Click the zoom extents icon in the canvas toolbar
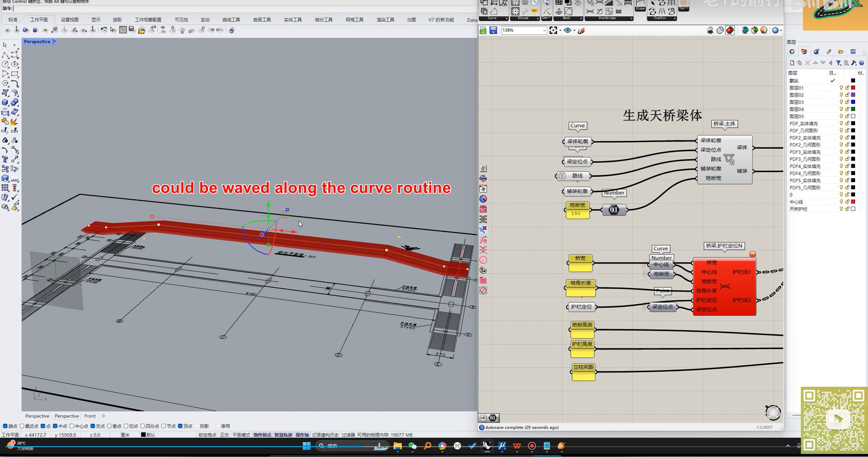The width and height of the screenshot is (868, 457). pos(553,30)
